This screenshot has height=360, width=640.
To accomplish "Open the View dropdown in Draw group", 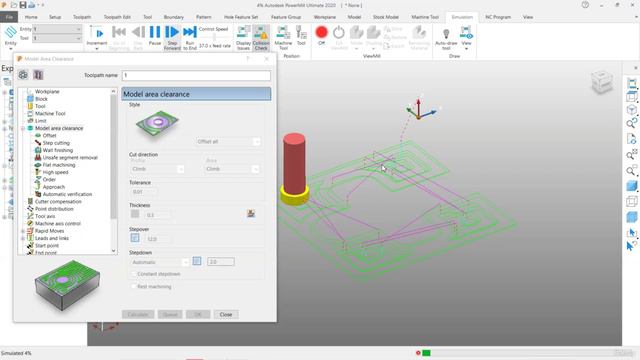I will click(x=466, y=37).
